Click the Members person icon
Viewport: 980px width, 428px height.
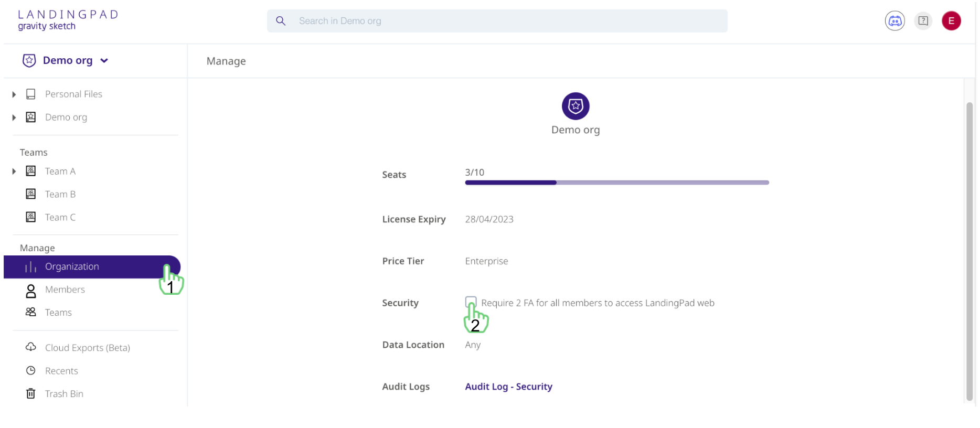click(x=31, y=291)
